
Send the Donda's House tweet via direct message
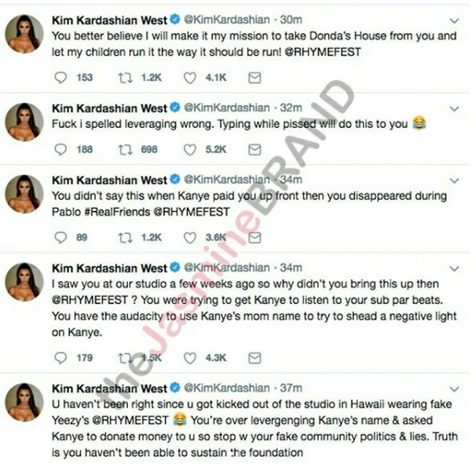click(254, 78)
